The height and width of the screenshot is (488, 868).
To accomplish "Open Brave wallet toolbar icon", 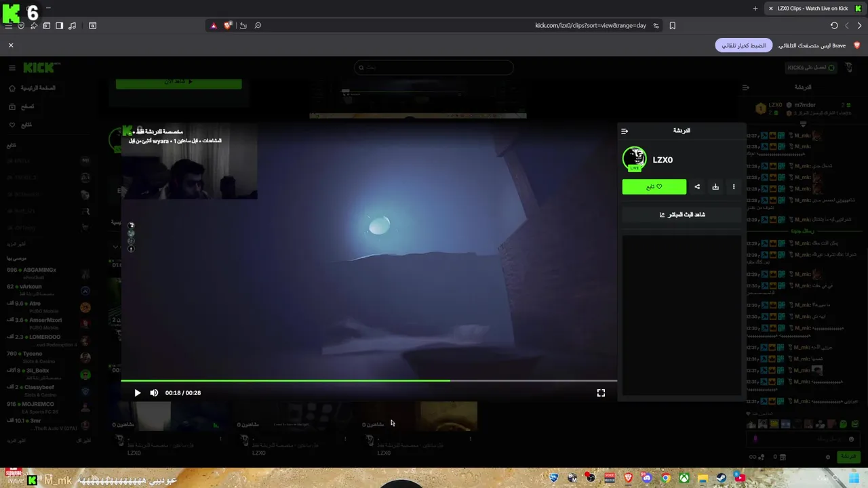I will click(x=47, y=26).
